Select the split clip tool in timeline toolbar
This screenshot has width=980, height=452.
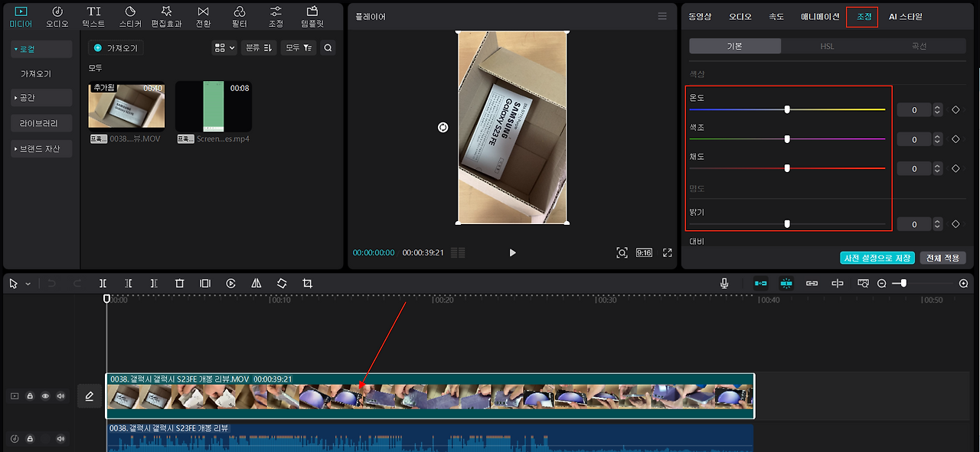103,283
